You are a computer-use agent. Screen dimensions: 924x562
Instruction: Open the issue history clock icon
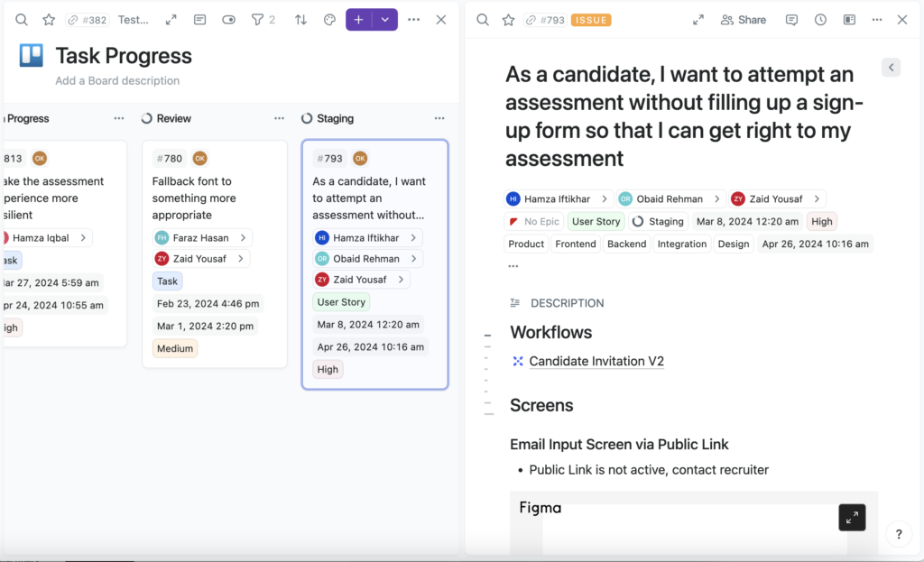tap(820, 20)
